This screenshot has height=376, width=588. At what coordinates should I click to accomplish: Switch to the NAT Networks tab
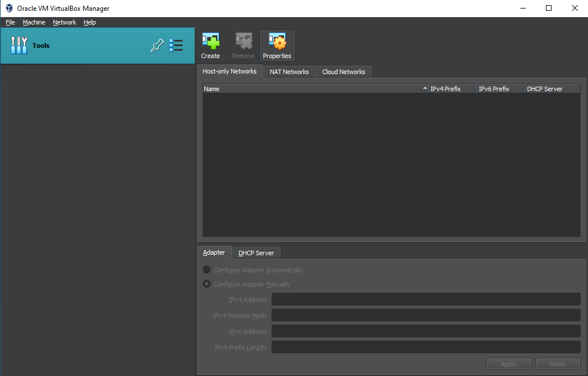coord(290,72)
